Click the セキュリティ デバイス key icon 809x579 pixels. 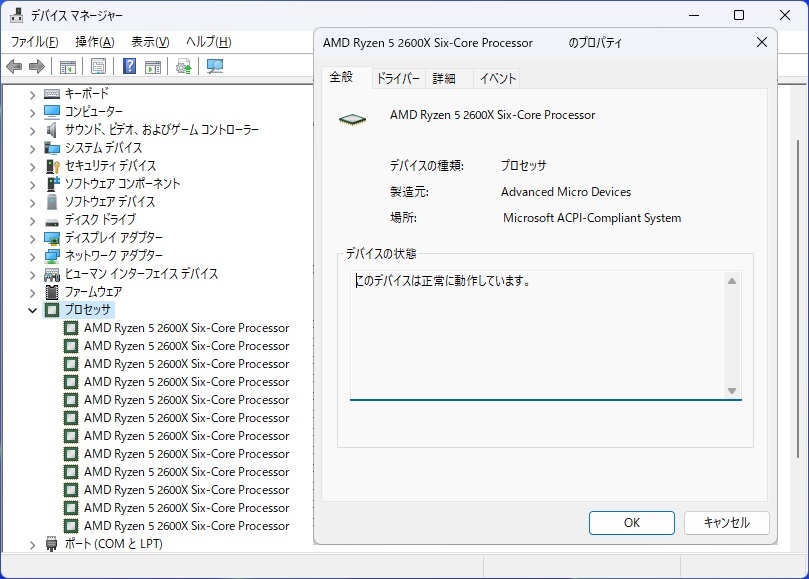[53, 166]
